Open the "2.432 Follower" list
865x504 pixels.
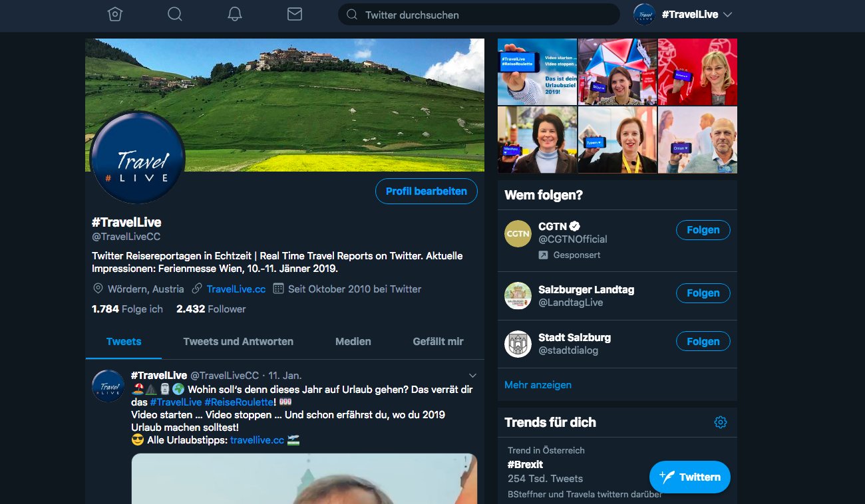[x=211, y=309]
